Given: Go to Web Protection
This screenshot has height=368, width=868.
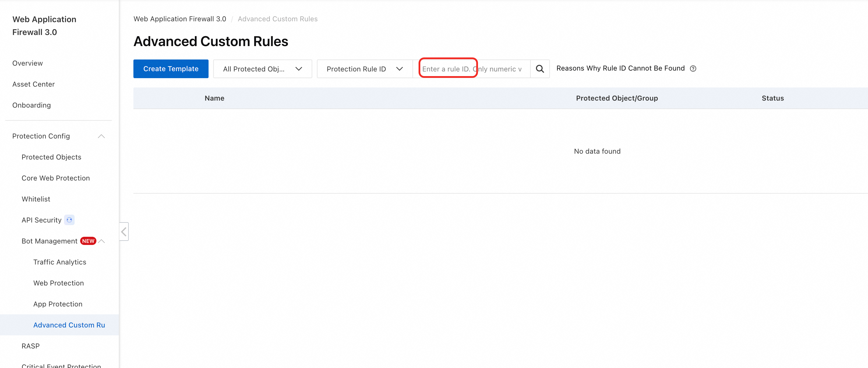Looking at the screenshot, I should coord(59,283).
